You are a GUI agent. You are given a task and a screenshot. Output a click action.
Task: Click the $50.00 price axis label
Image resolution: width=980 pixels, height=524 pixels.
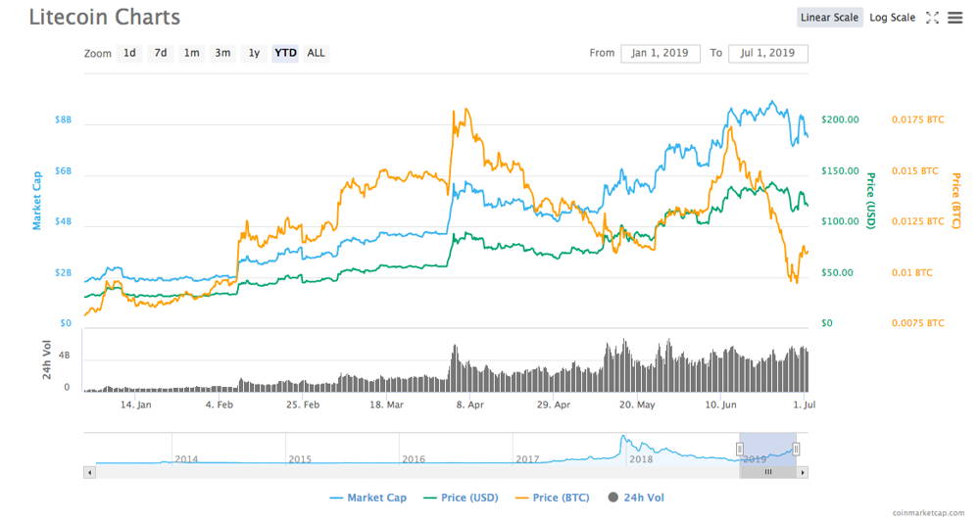(x=837, y=273)
